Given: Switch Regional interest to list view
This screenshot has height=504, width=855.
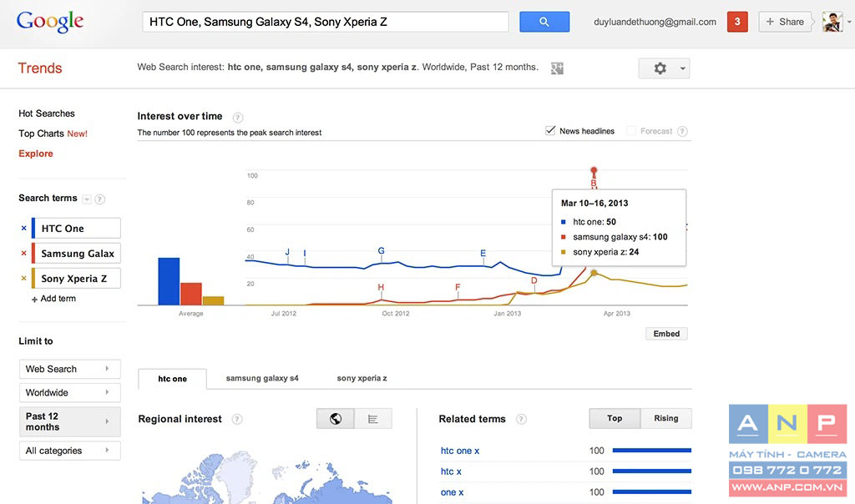Looking at the screenshot, I should pos(373,419).
